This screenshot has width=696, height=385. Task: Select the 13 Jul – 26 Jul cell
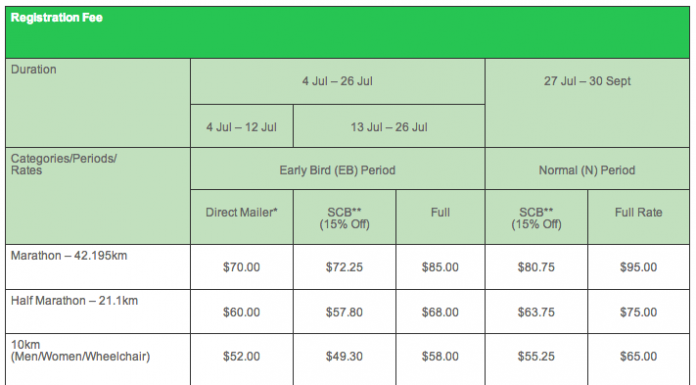pyautogui.click(x=389, y=127)
